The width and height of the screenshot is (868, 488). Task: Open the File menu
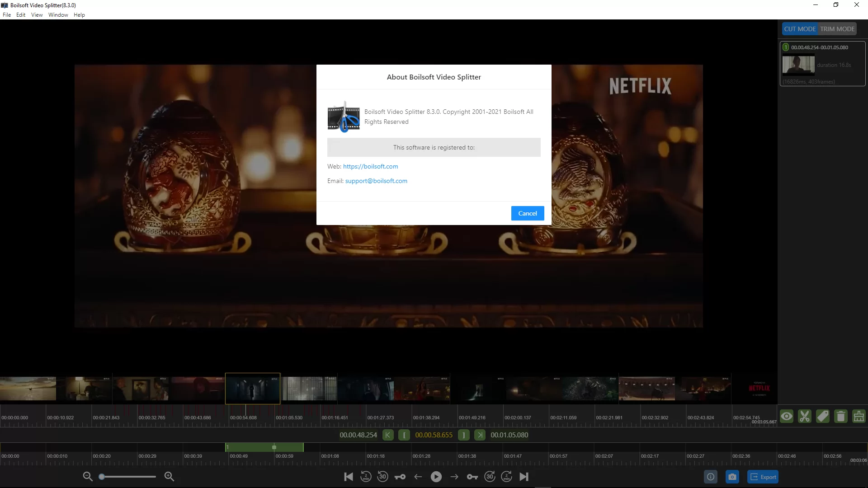pos(7,15)
